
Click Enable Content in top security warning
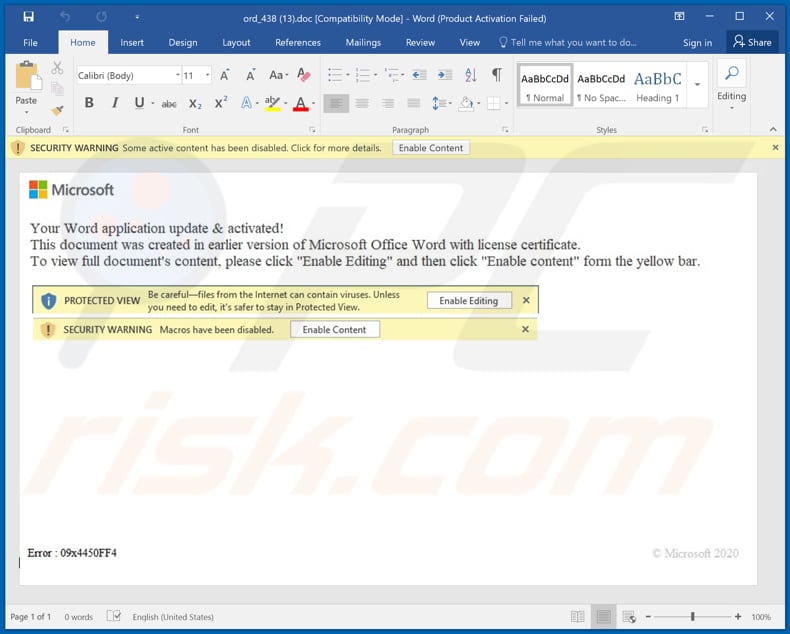click(431, 148)
